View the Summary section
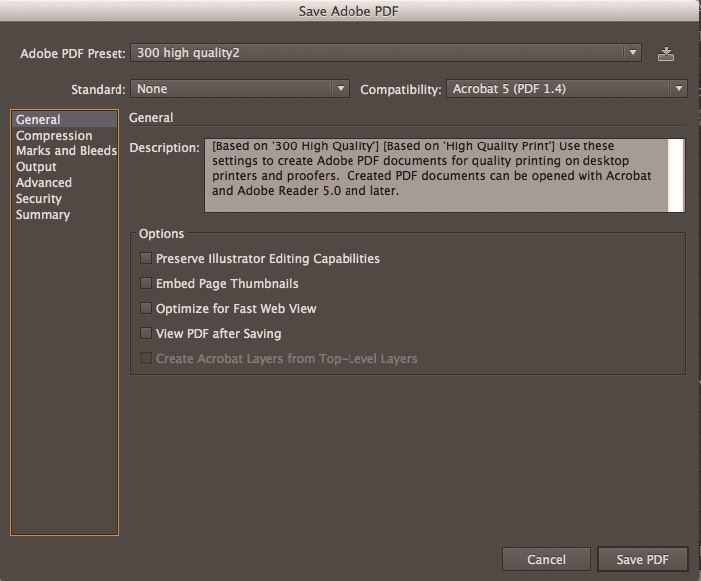The height and width of the screenshot is (581, 701). 43,215
